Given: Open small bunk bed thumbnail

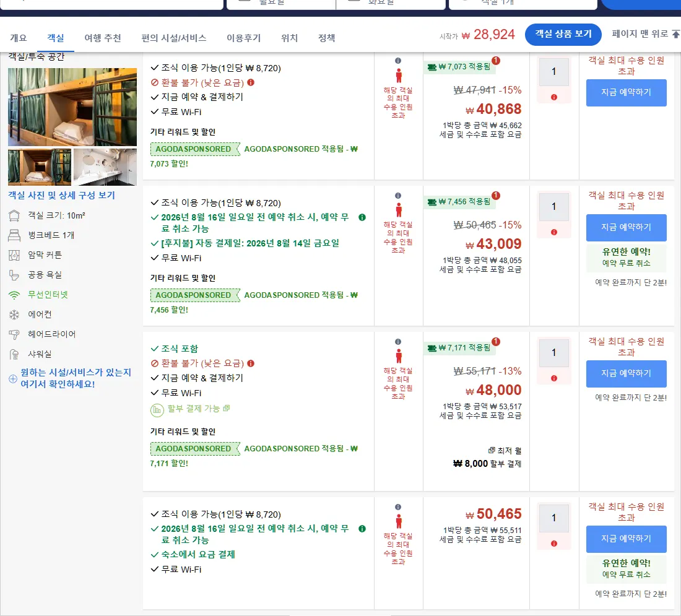Looking at the screenshot, I should [40, 167].
